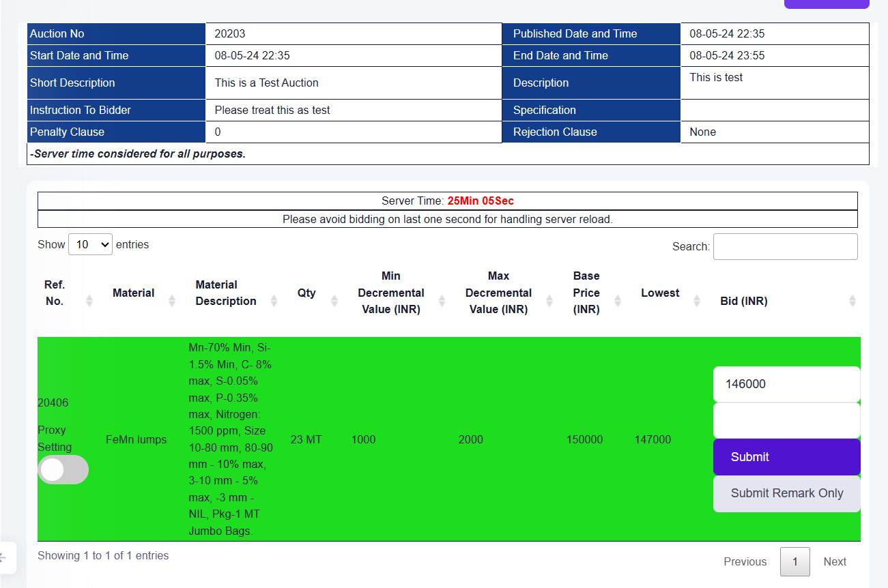Sort by Qty column arrows
888x588 pixels.
(334, 301)
